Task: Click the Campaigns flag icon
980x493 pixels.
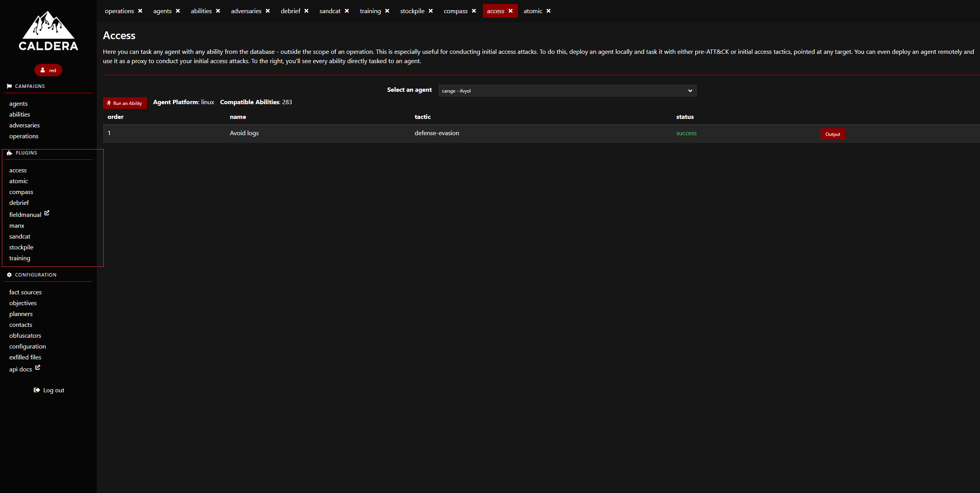Action: point(9,86)
